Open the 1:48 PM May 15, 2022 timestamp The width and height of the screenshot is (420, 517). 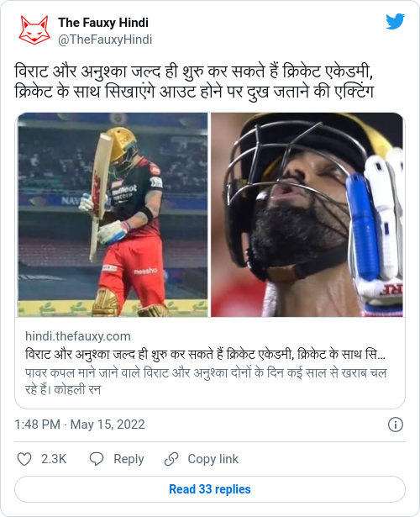(x=80, y=425)
